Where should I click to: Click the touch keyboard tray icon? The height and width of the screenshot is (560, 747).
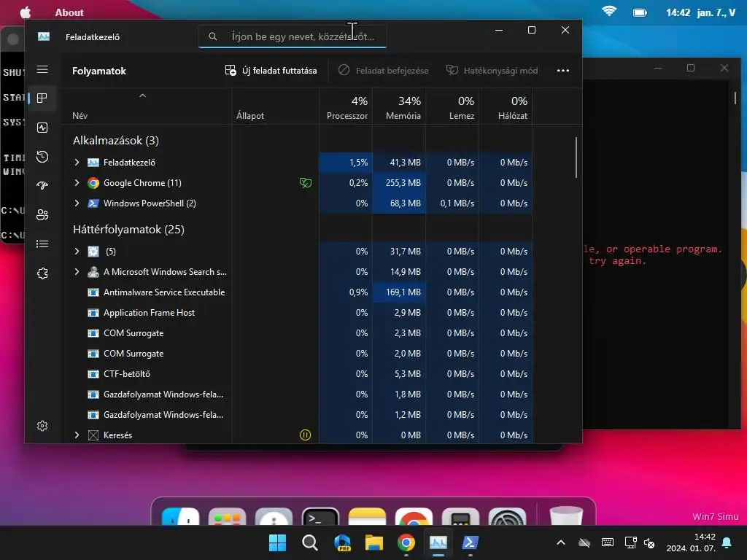coord(608,542)
